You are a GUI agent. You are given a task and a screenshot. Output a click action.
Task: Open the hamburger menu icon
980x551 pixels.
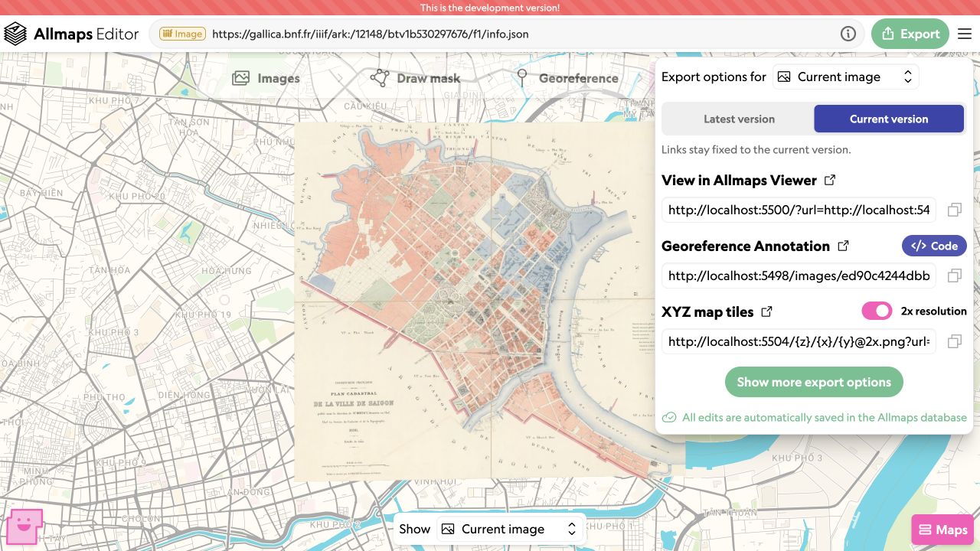click(x=965, y=34)
